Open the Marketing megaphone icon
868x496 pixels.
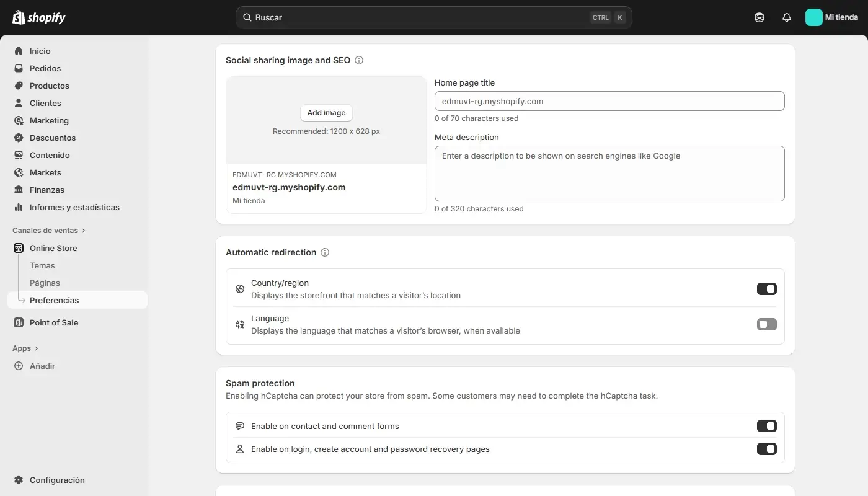(x=19, y=120)
